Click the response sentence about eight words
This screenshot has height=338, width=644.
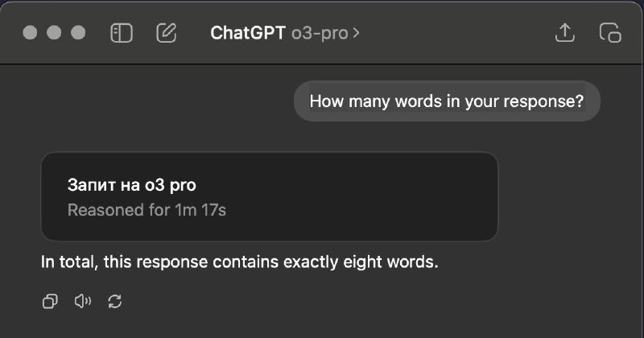239,262
